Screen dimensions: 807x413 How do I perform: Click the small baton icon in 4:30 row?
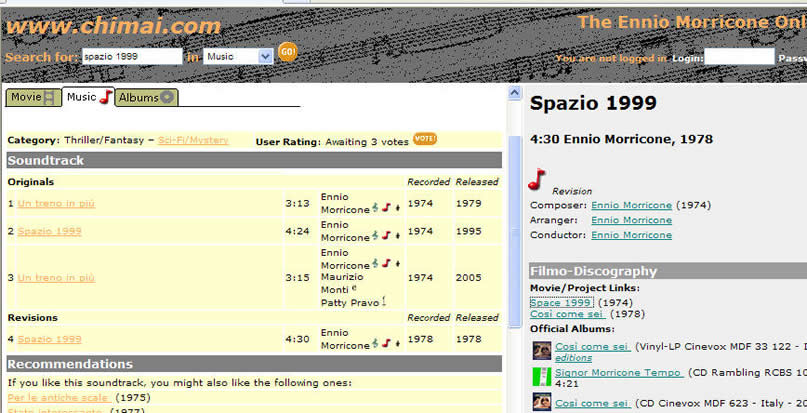click(397, 345)
